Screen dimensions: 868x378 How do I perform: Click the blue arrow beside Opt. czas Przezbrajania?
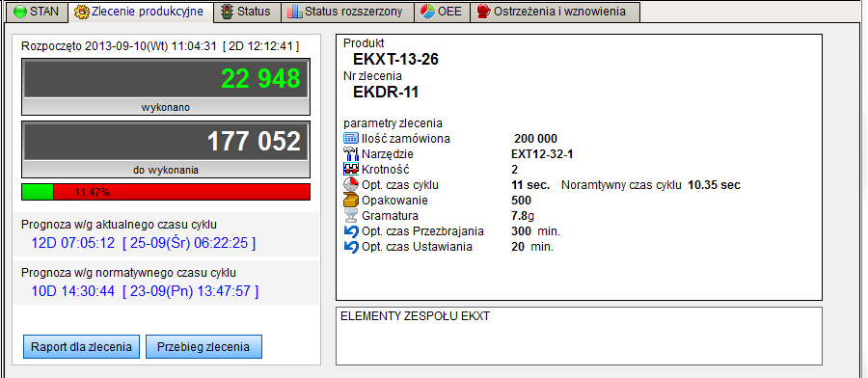coord(351,231)
